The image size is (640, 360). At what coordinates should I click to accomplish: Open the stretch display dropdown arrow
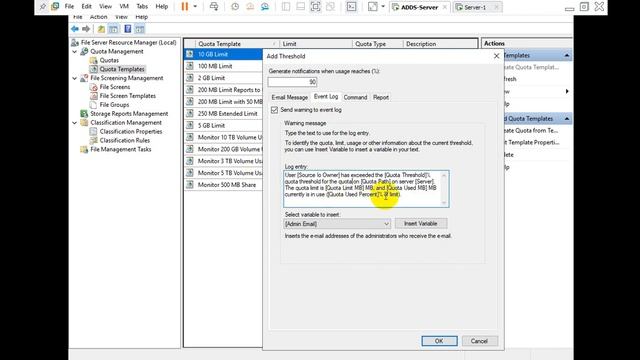[383, 7]
